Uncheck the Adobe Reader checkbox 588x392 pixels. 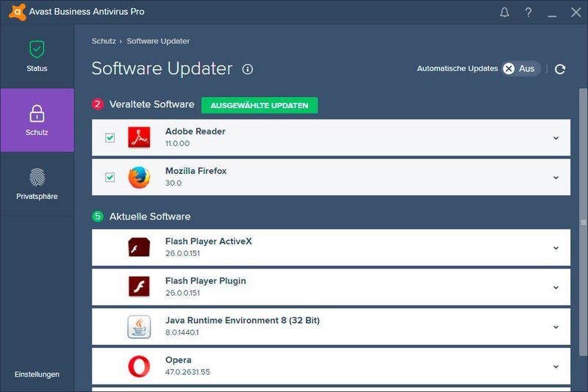[x=110, y=138]
